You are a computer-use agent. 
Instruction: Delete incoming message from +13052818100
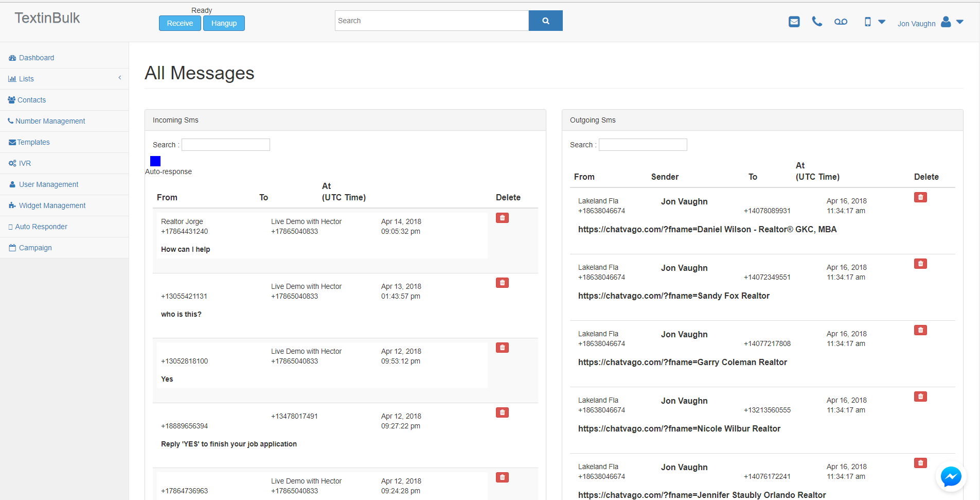pos(502,348)
